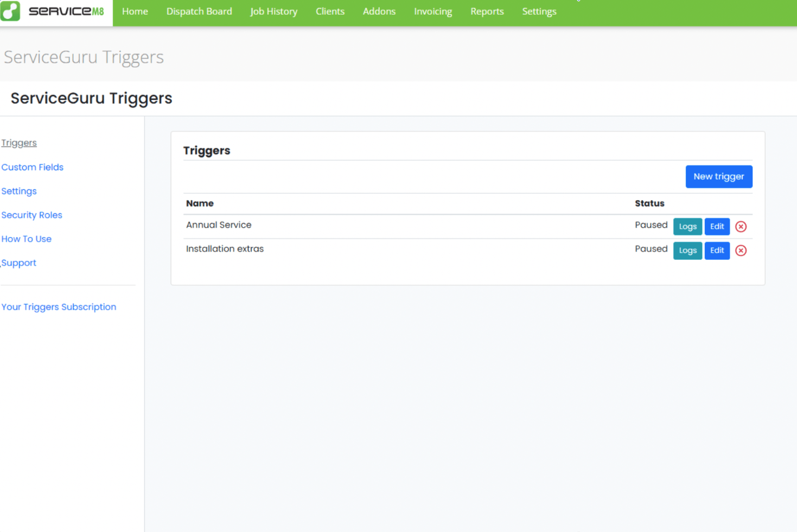Delete the Installation extras trigger
This screenshot has width=797, height=532.
[x=741, y=251]
